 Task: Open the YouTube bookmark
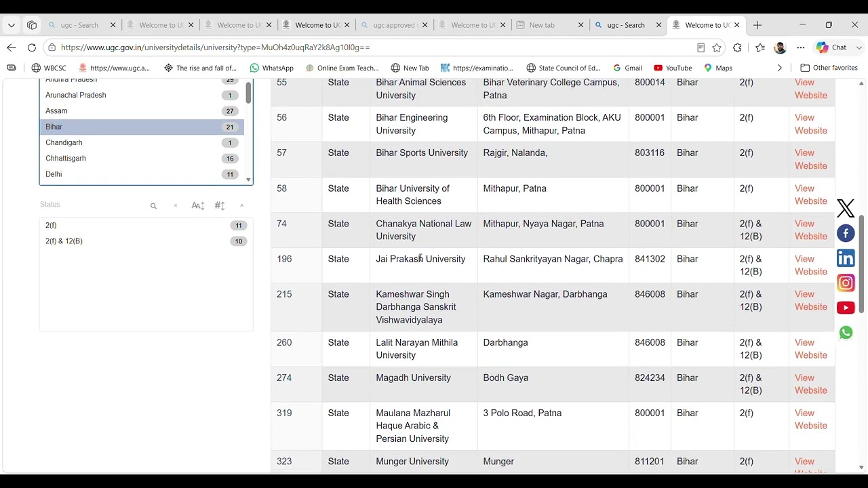pos(673,68)
